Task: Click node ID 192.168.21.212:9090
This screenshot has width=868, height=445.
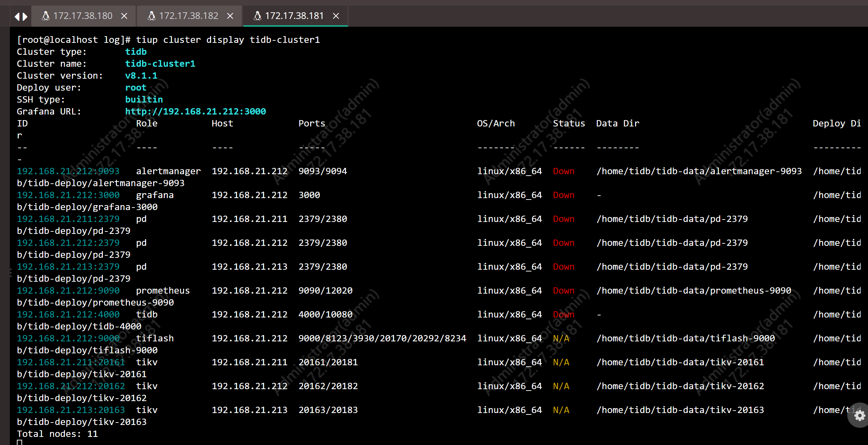Action: click(x=68, y=290)
